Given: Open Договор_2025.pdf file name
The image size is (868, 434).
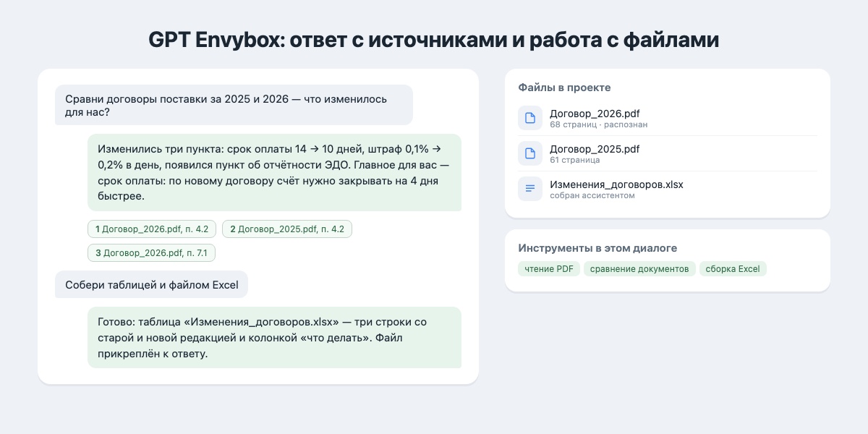Looking at the screenshot, I should click(595, 149).
